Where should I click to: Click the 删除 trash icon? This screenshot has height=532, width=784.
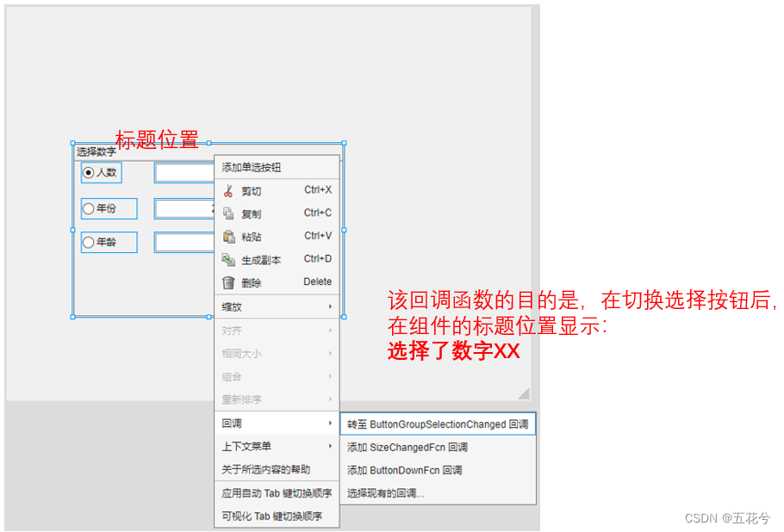point(228,282)
